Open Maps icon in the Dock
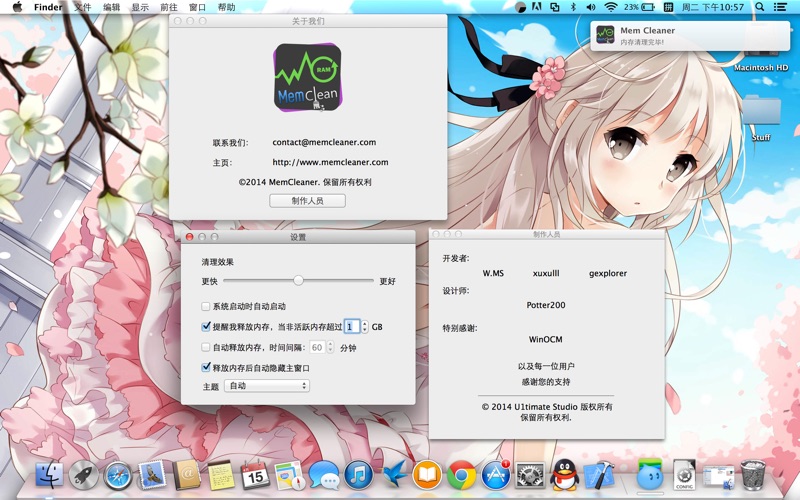Screen dimensions: 800x500 (x=289, y=476)
